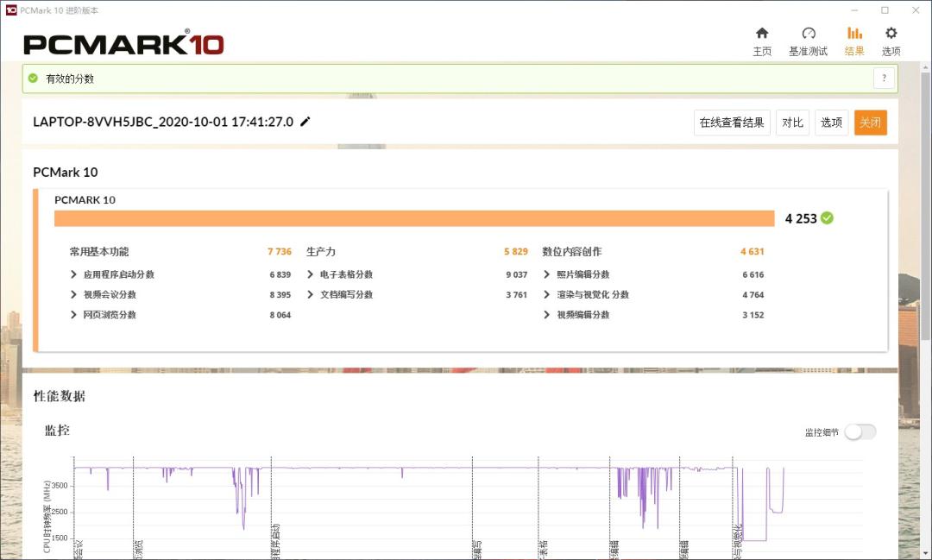Click the 性能数据 section heading
Screen dimensions: 932x560
[x=59, y=397]
